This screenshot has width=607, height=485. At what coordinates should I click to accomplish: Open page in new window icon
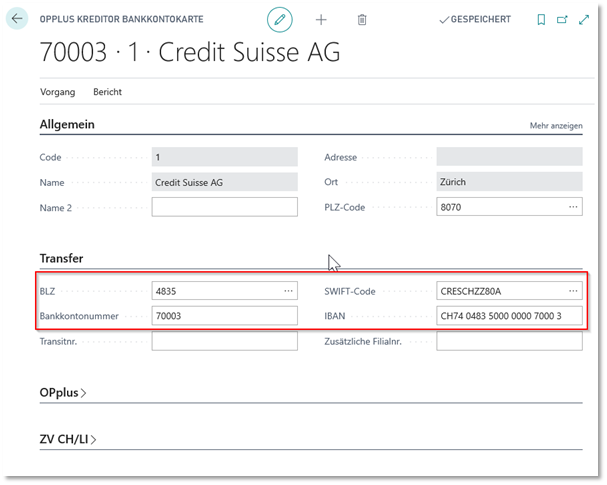coord(562,19)
